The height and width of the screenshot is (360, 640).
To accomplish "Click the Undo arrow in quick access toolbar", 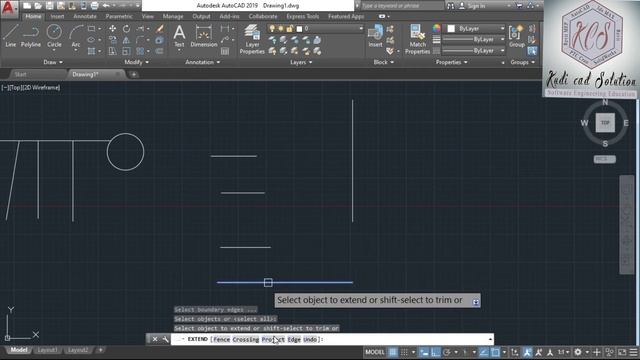I will 106,6.
